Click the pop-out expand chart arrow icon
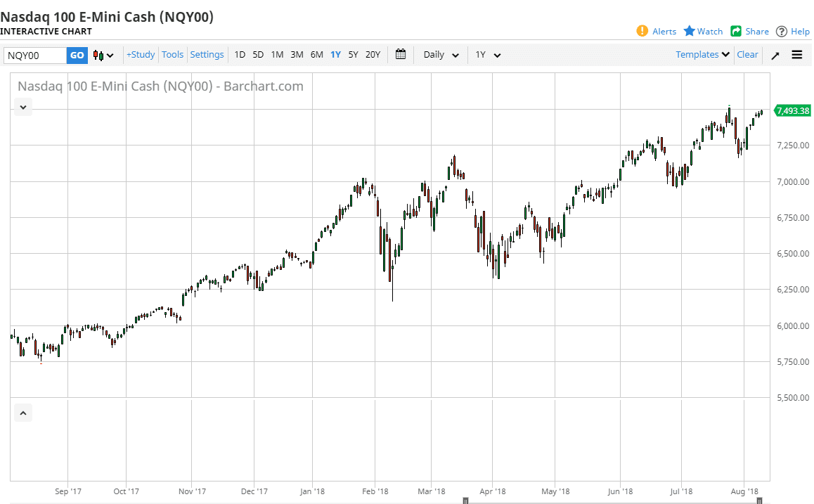The width and height of the screenshot is (814, 504). coord(775,55)
